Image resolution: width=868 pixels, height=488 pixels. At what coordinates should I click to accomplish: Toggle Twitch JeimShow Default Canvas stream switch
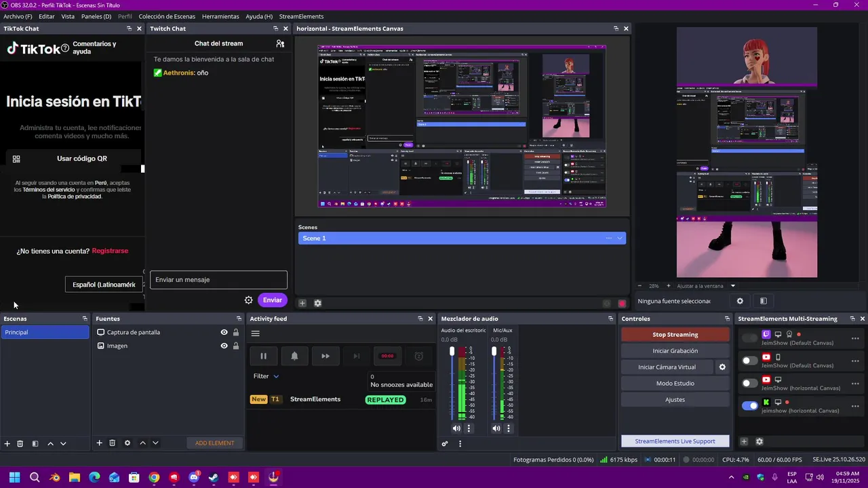point(749,338)
